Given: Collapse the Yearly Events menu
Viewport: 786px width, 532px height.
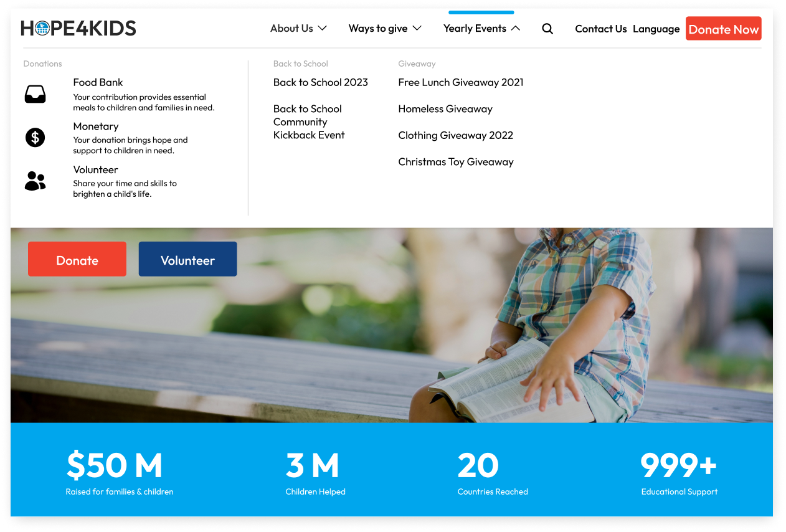Looking at the screenshot, I should click(481, 29).
